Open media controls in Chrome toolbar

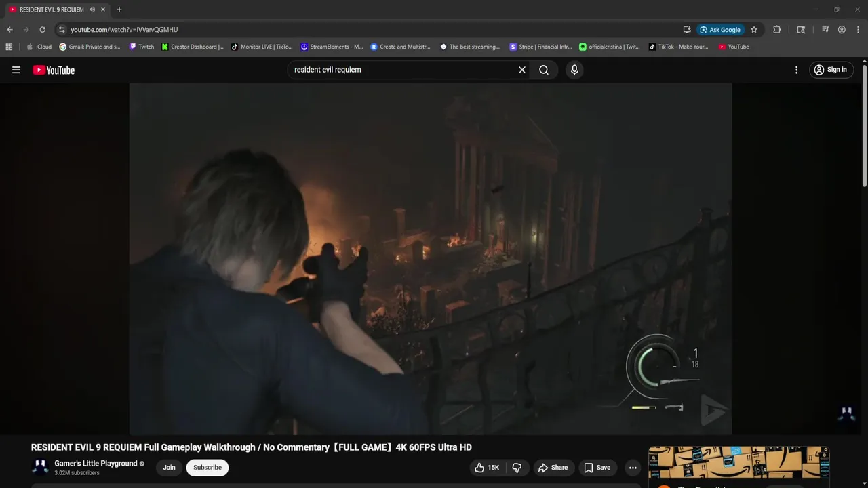click(x=825, y=30)
